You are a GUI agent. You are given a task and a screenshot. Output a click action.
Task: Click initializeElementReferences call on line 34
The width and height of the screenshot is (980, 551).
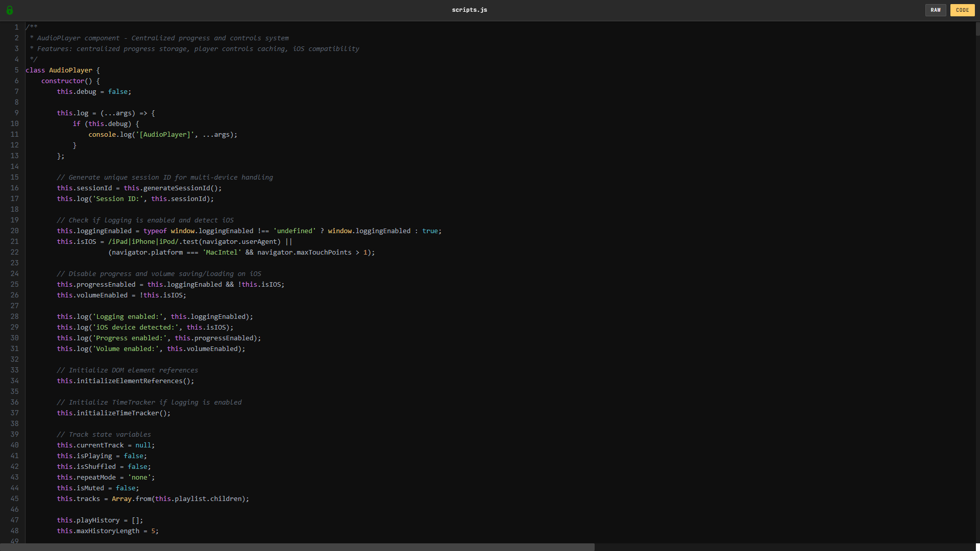coord(129,381)
